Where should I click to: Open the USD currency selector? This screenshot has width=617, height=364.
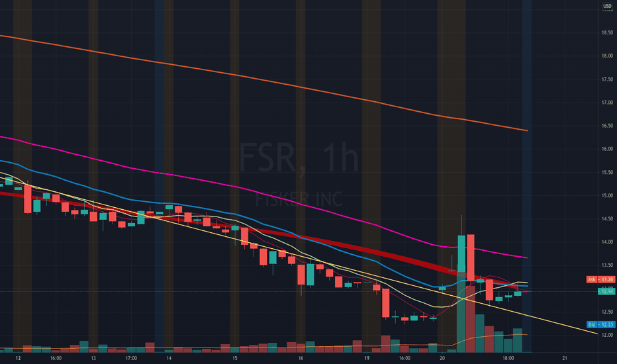(x=607, y=6)
